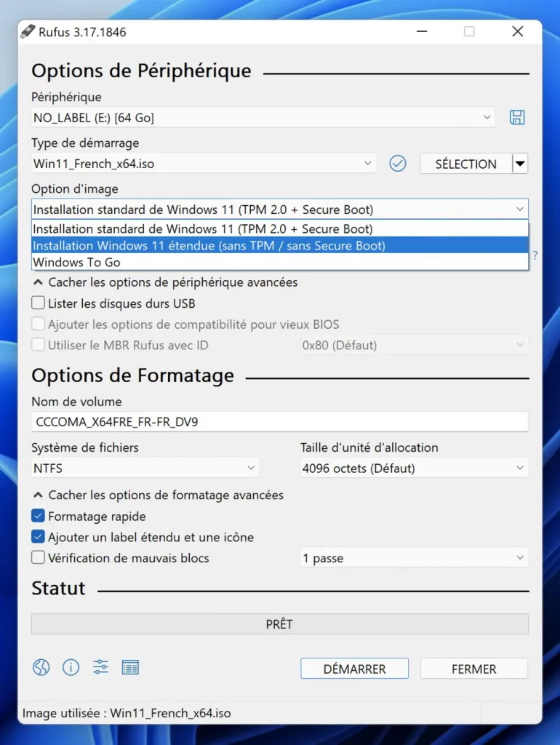Click the SÉLECTION split arrow

point(520,164)
